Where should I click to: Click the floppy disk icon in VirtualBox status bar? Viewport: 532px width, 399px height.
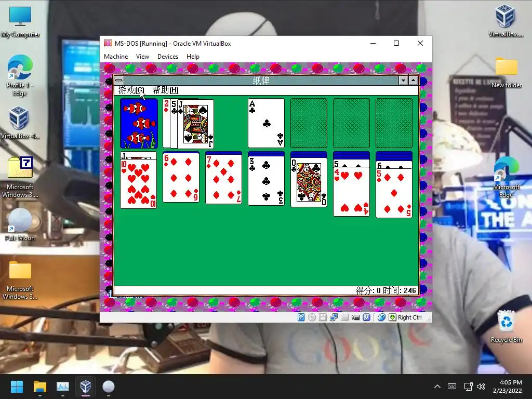click(323, 317)
